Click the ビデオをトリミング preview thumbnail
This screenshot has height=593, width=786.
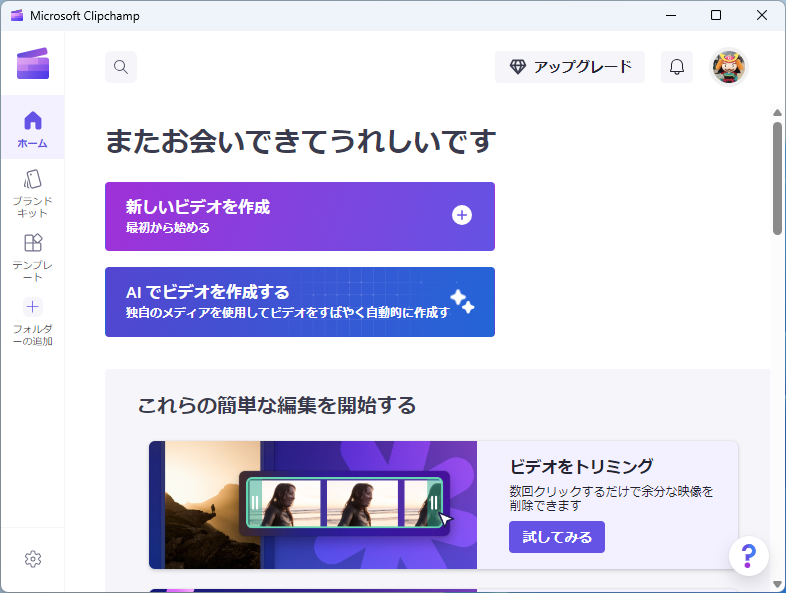point(313,505)
